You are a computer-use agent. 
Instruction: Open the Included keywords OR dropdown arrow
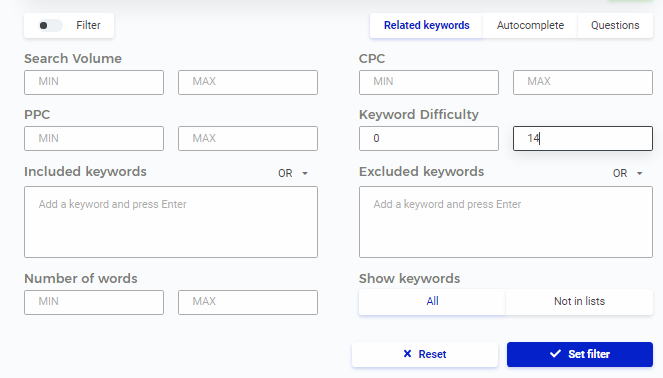305,173
